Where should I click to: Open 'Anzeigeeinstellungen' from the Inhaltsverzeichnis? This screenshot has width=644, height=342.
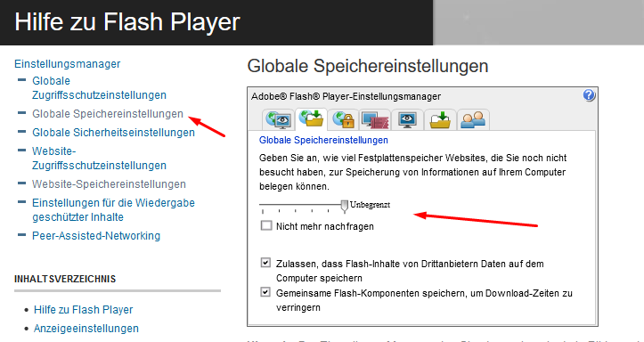coord(86,329)
